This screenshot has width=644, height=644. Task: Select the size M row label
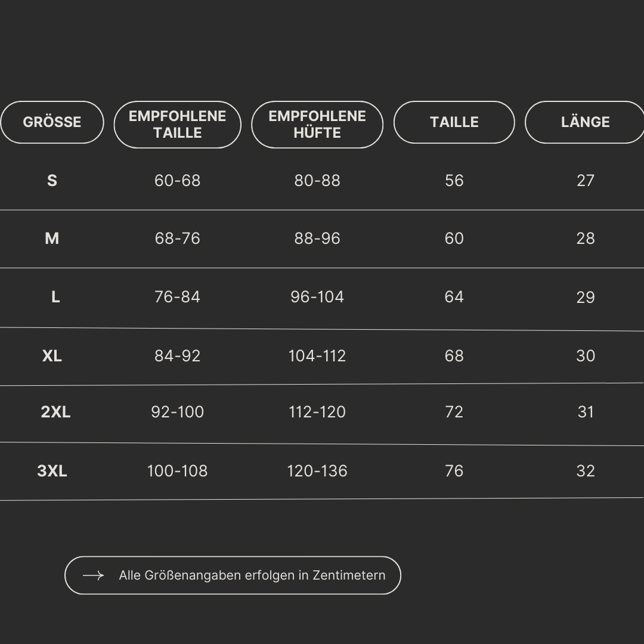(x=52, y=239)
